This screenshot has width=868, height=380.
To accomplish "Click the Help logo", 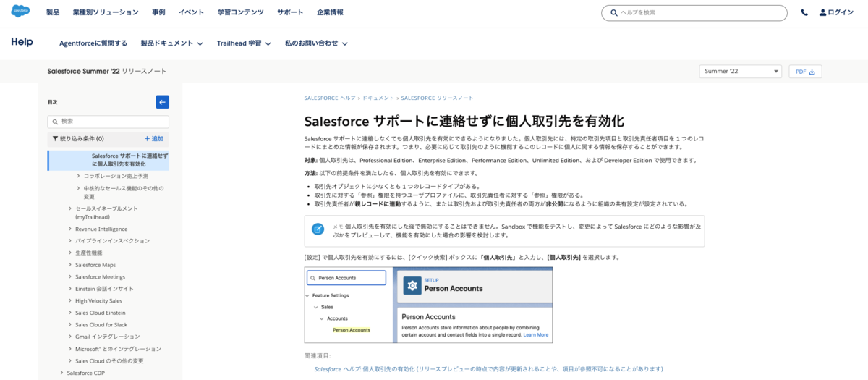I will click(22, 42).
